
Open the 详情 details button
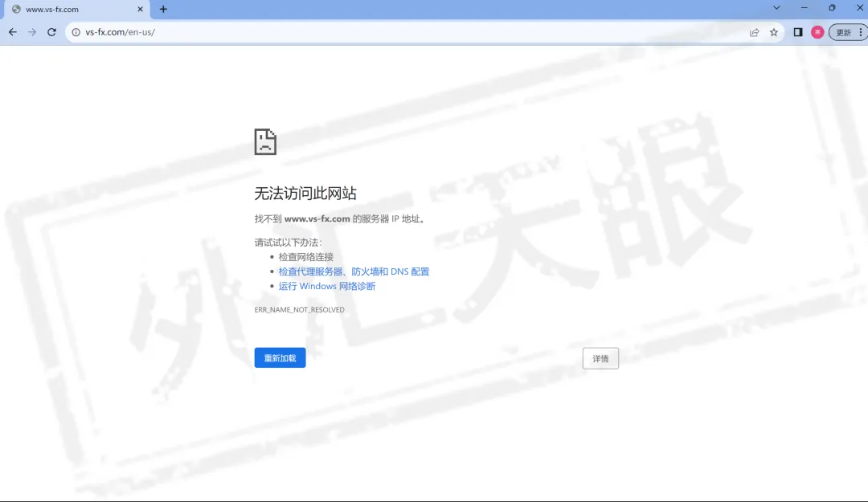[600, 359]
